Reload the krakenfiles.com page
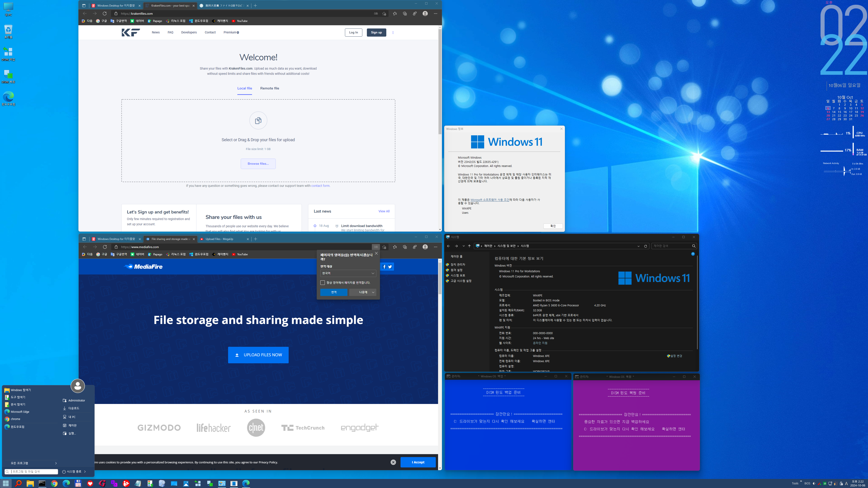The height and width of the screenshot is (488, 868). (104, 14)
